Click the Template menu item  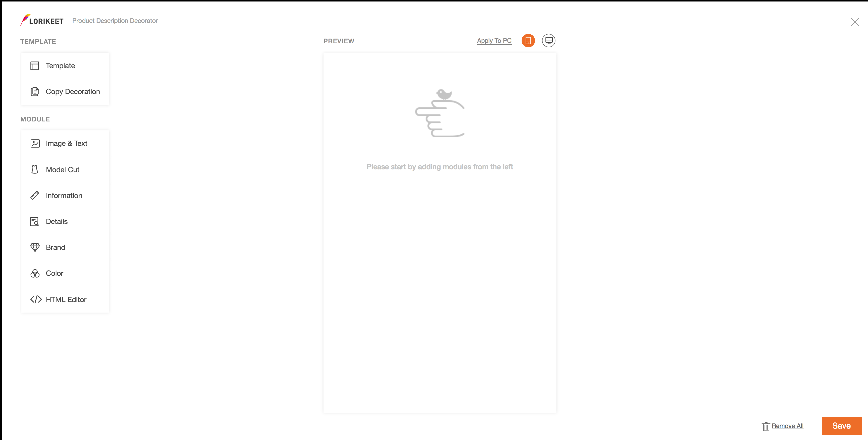tap(61, 66)
